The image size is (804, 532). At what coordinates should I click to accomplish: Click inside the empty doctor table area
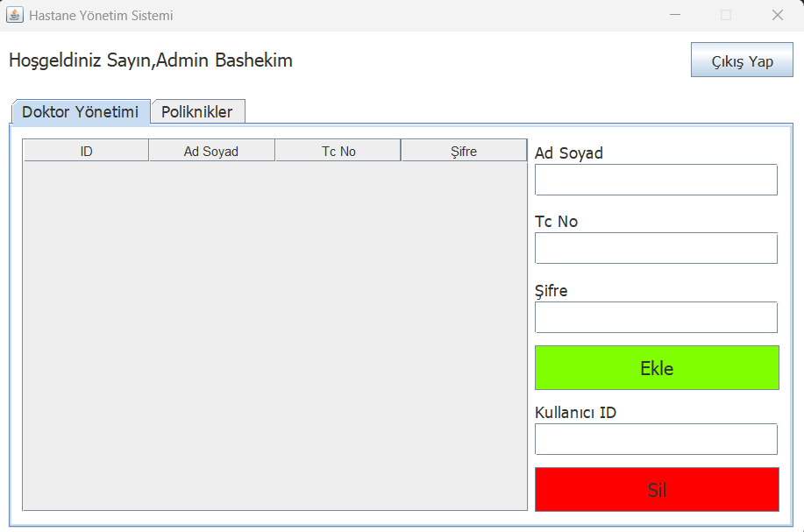pyautogui.click(x=274, y=336)
